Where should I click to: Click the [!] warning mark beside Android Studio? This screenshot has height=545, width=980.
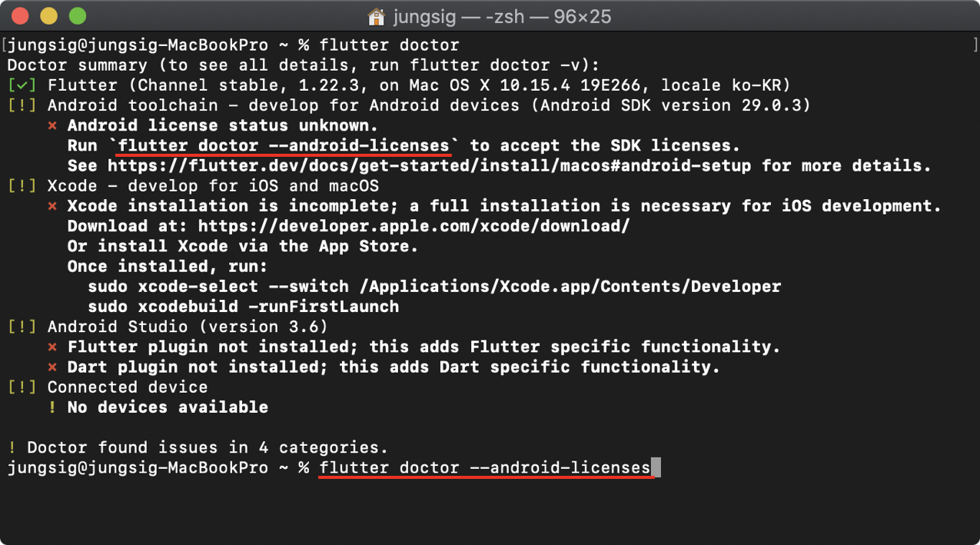coord(22,327)
